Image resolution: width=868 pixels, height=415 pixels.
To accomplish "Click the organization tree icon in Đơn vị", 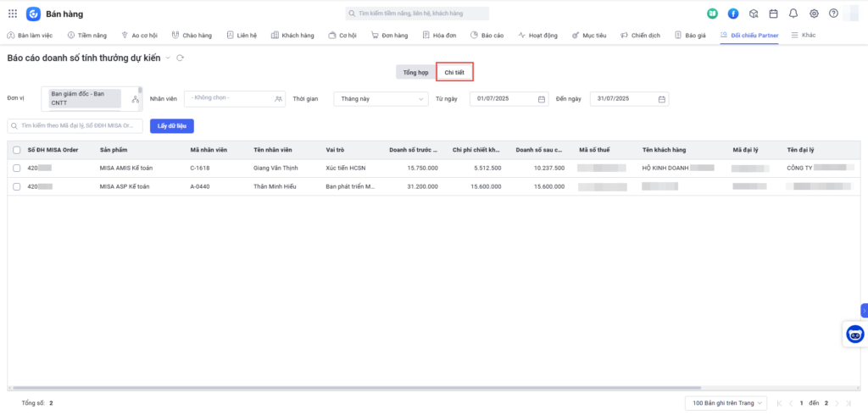I will pos(135,99).
